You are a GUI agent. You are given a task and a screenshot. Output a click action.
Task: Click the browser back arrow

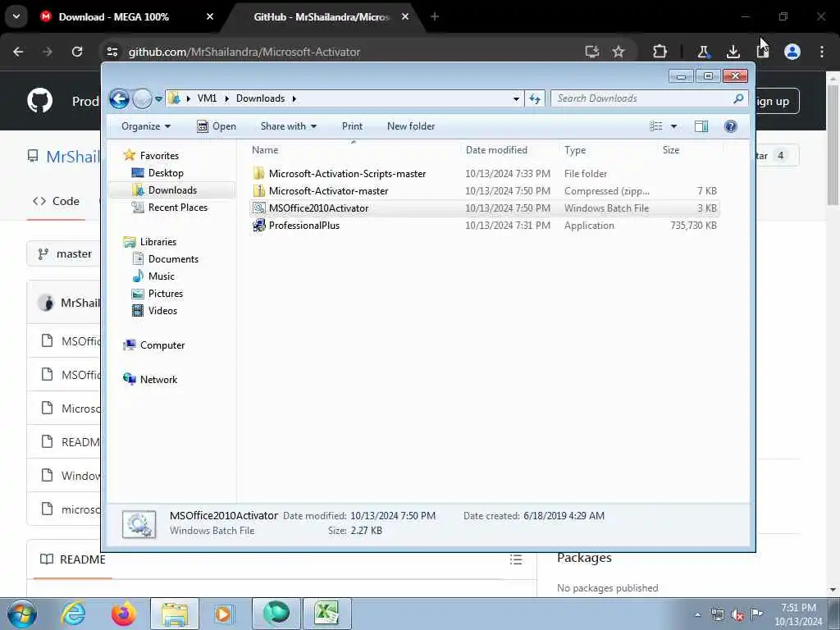[x=18, y=52]
